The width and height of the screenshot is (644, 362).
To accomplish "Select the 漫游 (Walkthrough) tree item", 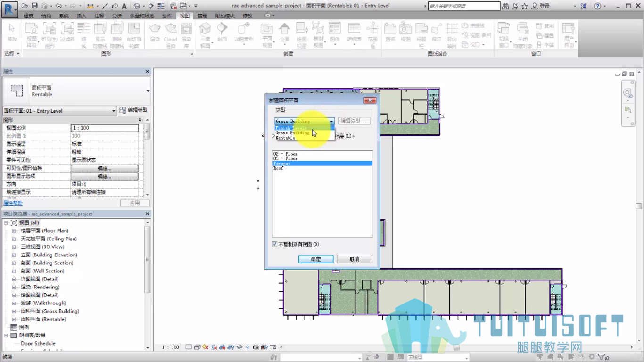I will click(x=43, y=304).
